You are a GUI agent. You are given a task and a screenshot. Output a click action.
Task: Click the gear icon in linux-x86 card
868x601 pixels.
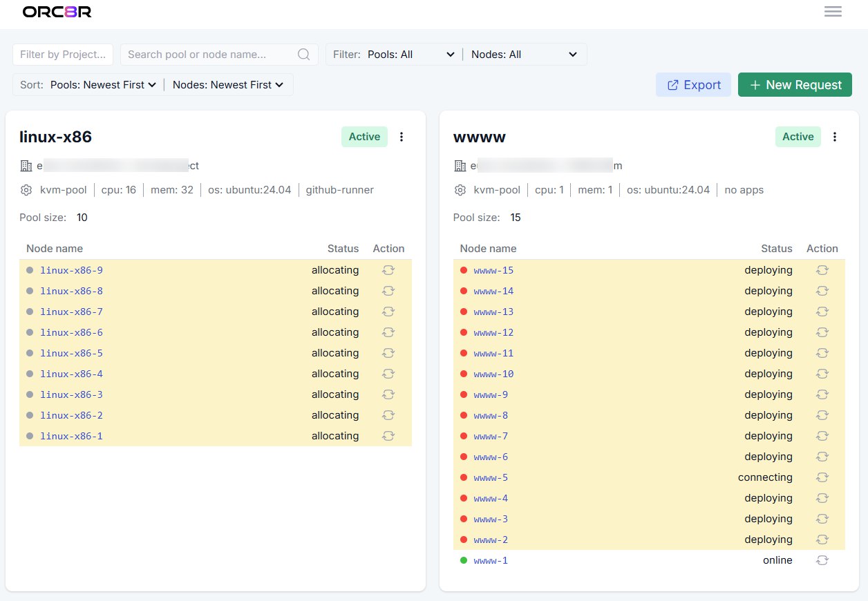[x=27, y=190]
